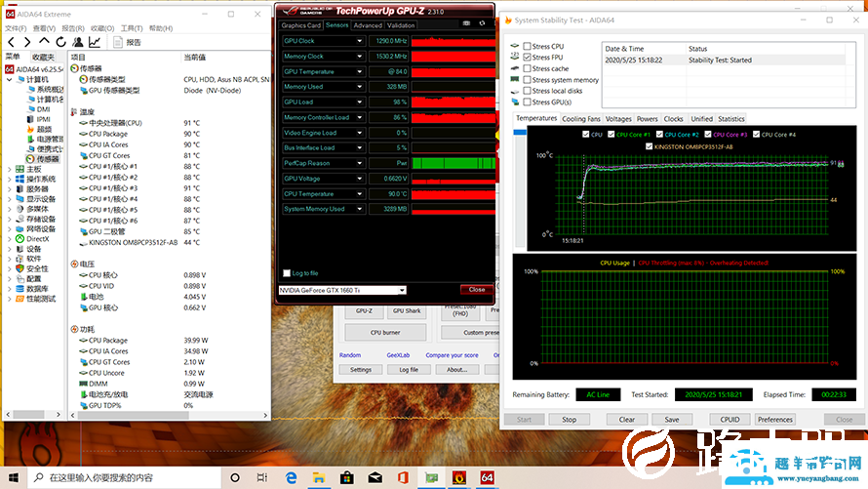868x489 pixels.
Task: Select 超频 overclock node in tree
Action: (44, 129)
